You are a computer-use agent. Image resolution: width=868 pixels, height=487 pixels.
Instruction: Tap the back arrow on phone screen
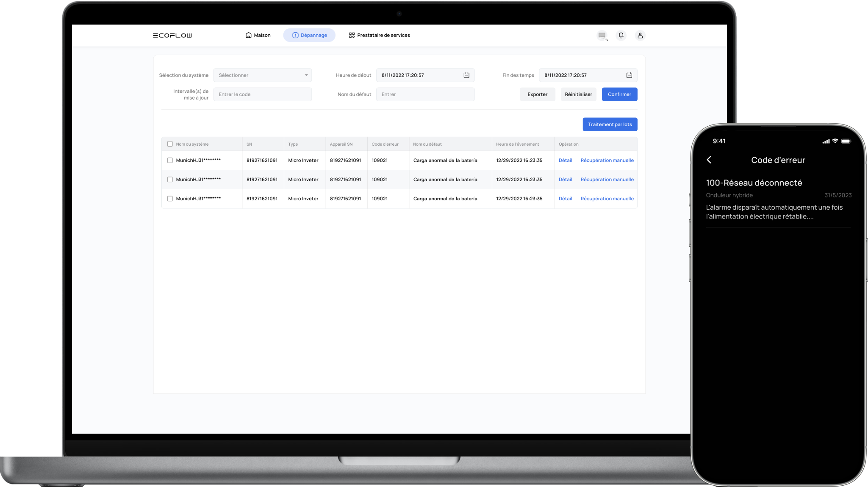pyautogui.click(x=709, y=160)
